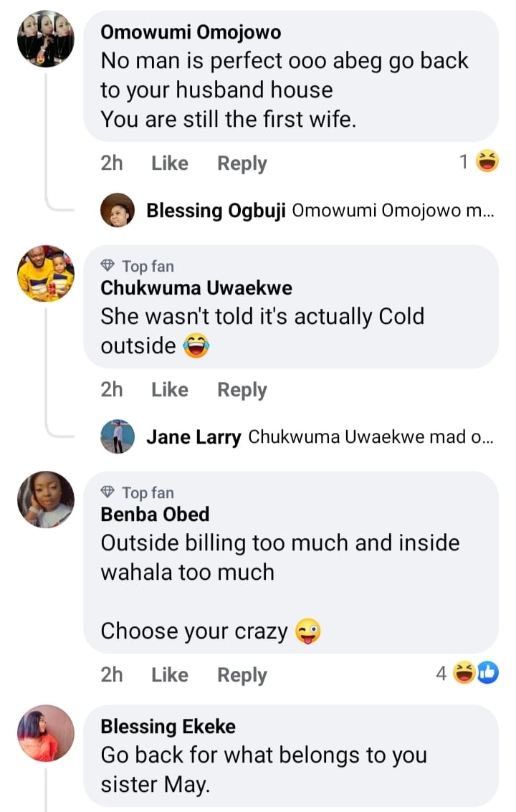This screenshot has width=516, height=812.
Task: Click Blessing Ogbuji's small reply avatar
Action: pos(118,210)
